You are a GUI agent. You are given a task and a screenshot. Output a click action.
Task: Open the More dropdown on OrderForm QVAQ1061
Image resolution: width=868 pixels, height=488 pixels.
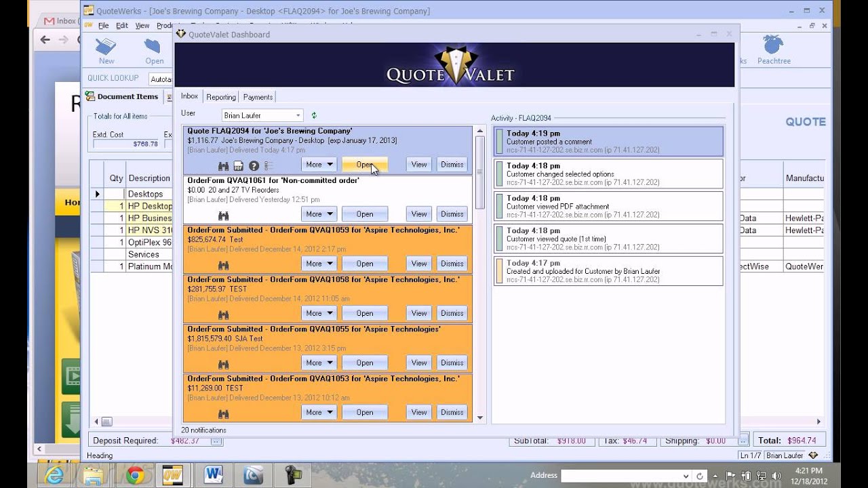pyautogui.click(x=319, y=214)
